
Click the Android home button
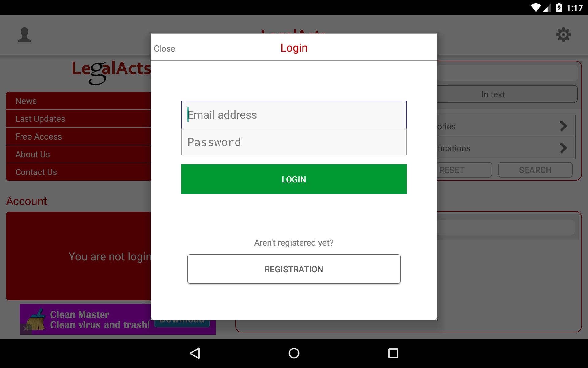(x=294, y=352)
